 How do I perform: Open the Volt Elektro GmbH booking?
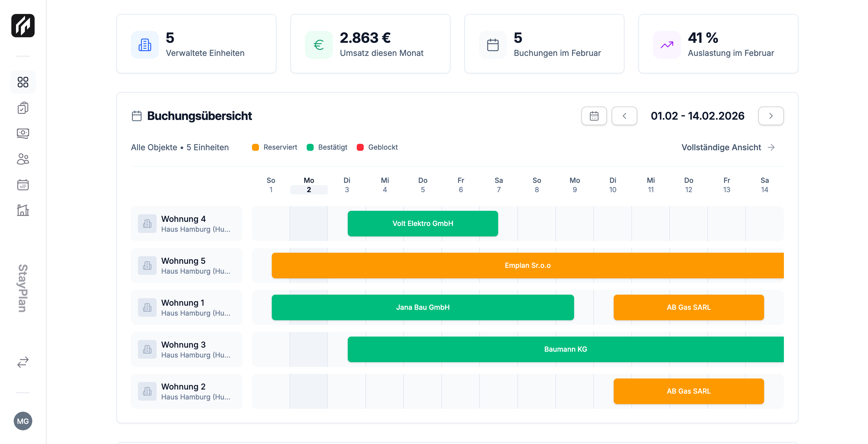(x=423, y=224)
